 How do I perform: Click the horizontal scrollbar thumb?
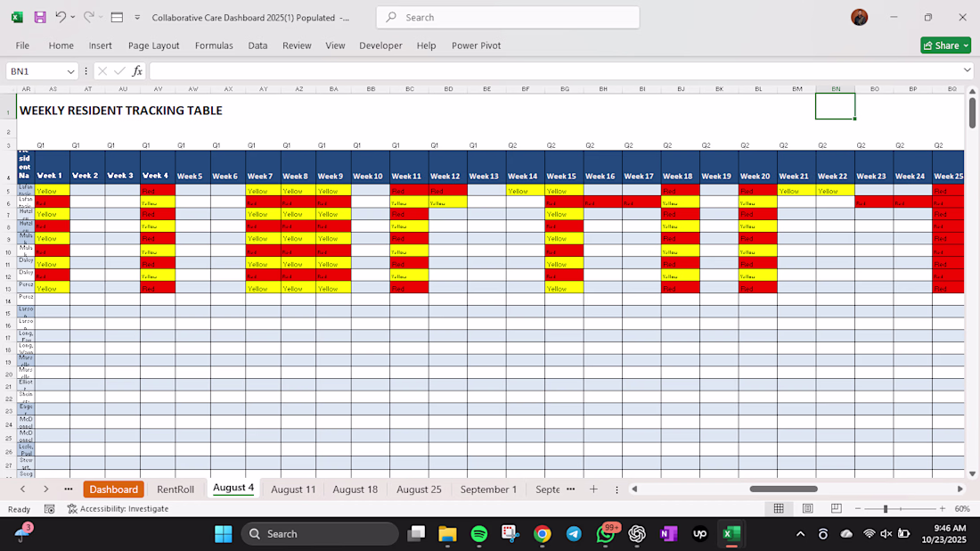[783, 489]
